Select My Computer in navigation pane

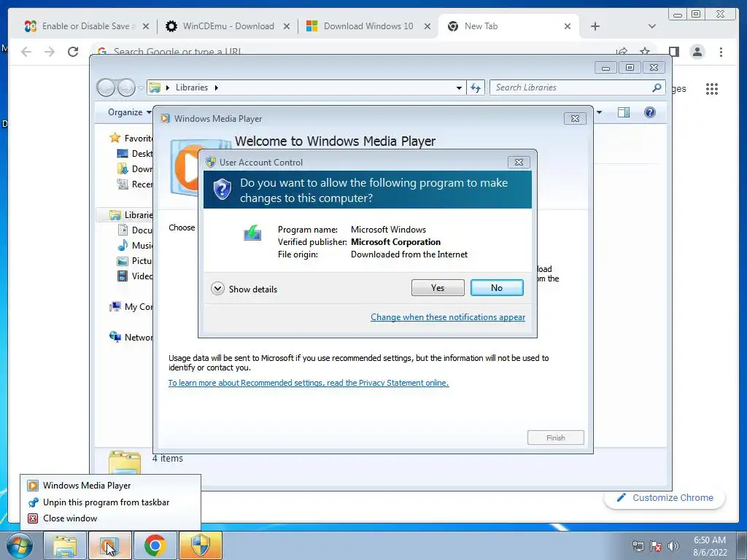click(x=131, y=307)
